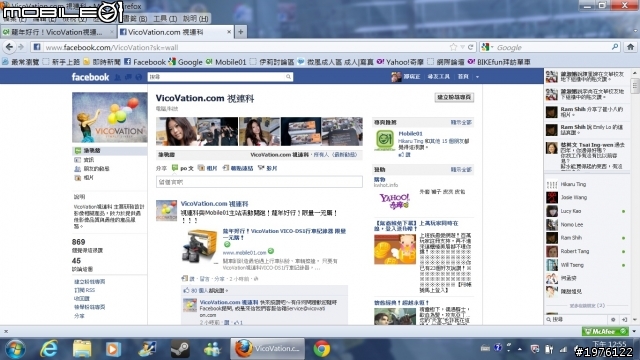Viewport: 640px width, 360px height.
Task: Launch Google Chrome from the taskbar
Action: 322,349
